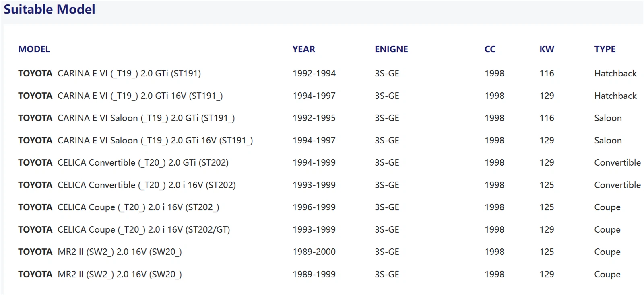Select CC value 1998 in 1996-1999 row
This screenshot has height=295, width=644.
(x=494, y=207)
